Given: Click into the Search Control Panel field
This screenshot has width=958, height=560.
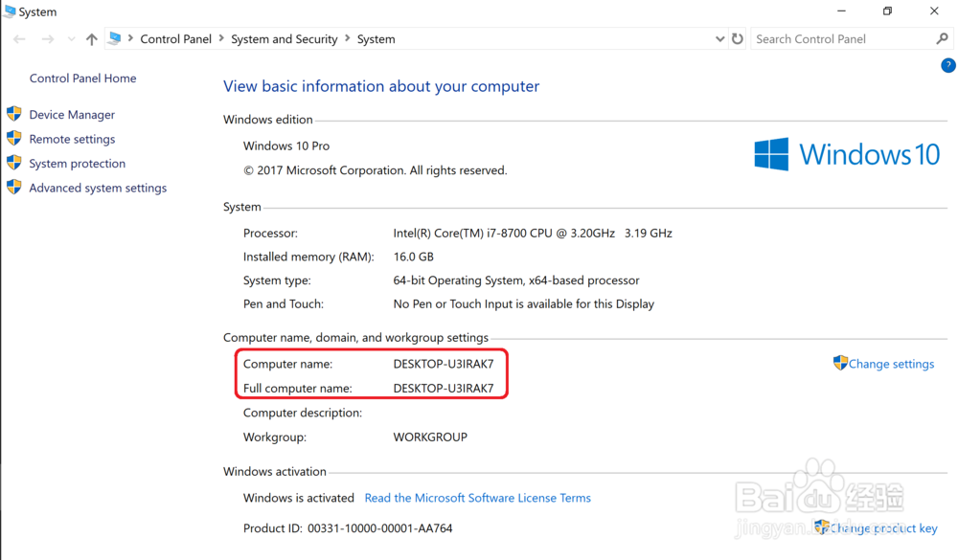Looking at the screenshot, I should 841,39.
